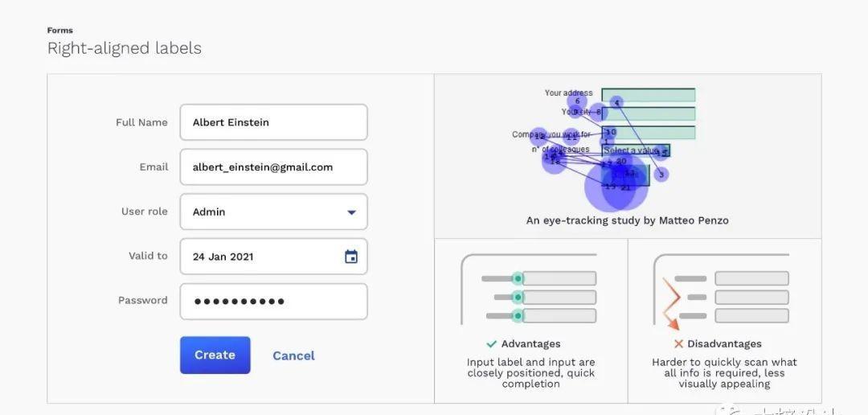This screenshot has height=415, width=868.
Task: Click the advantages form illustration
Action: tap(530, 291)
